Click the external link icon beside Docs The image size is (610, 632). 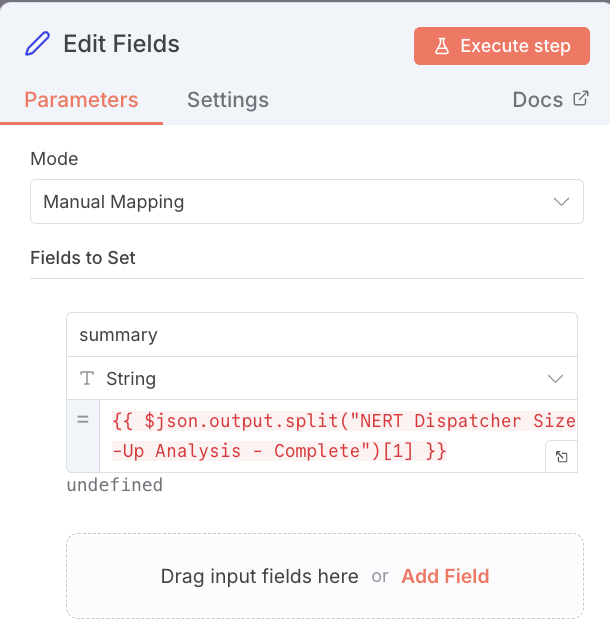[581, 99]
